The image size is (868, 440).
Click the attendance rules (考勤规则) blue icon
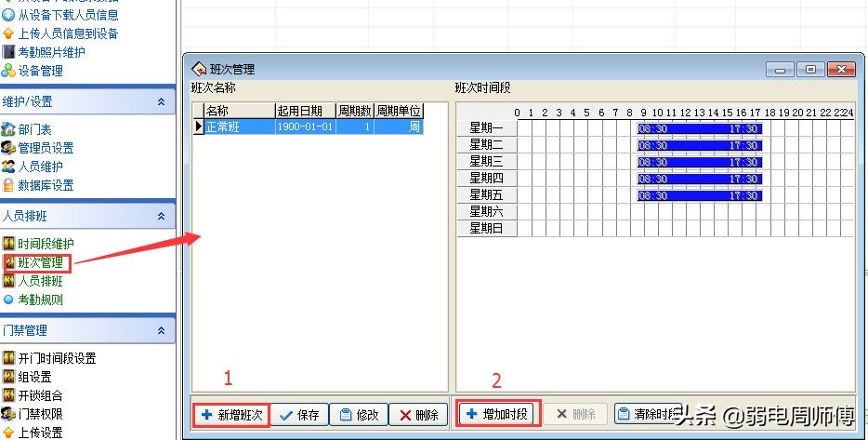tap(8, 300)
